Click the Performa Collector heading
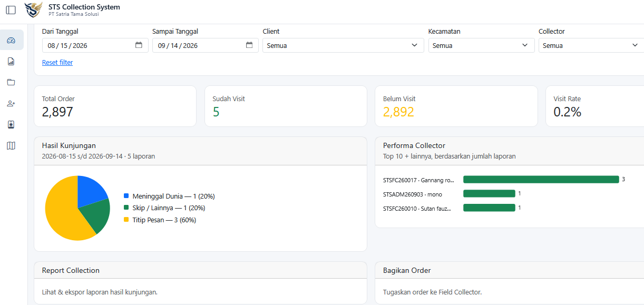Viewport: 644px width, 305px height. [414, 145]
